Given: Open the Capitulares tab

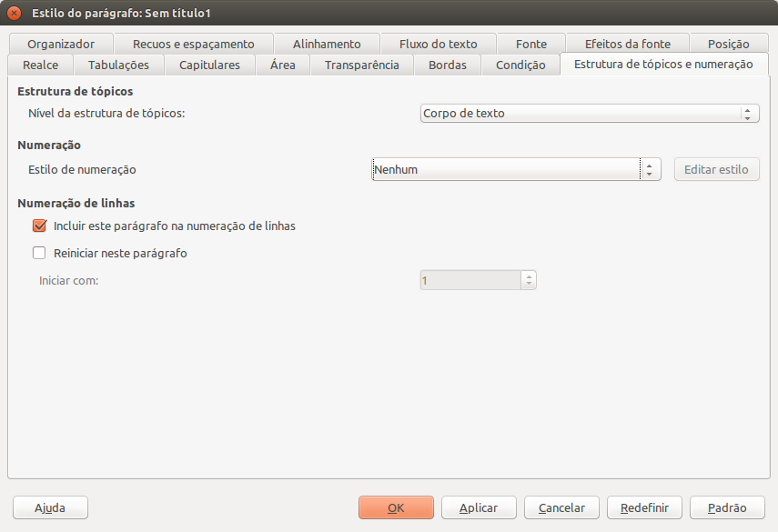Looking at the screenshot, I should [x=209, y=65].
